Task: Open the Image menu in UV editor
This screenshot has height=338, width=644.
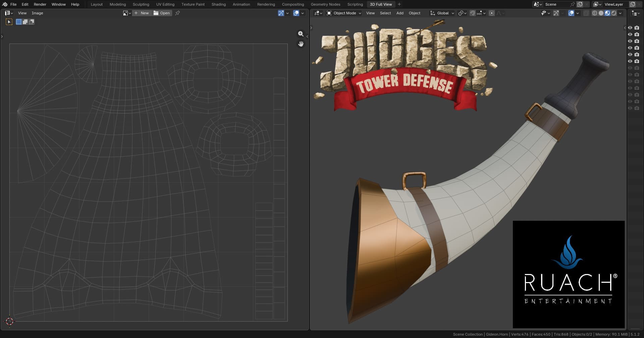Action: 37,13
